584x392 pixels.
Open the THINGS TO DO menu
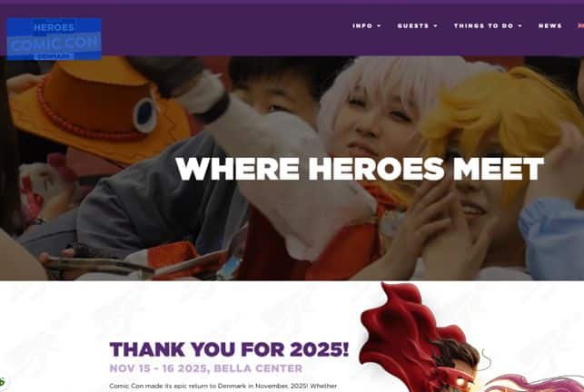(x=483, y=26)
